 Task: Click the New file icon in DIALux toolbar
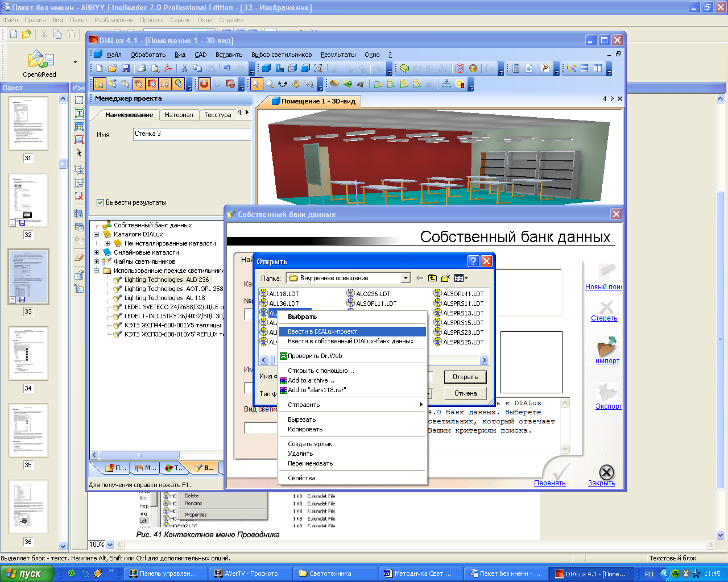tap(99, 68)
